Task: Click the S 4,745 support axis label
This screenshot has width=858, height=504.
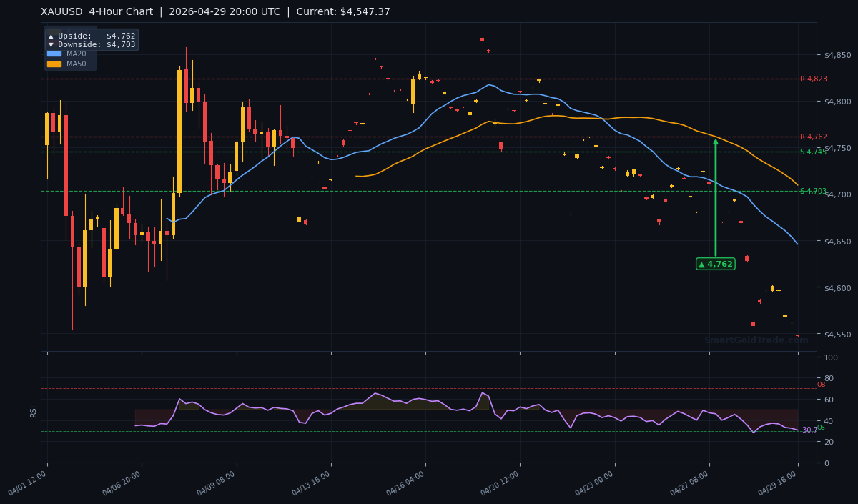Action: click(x=812, y=152)
